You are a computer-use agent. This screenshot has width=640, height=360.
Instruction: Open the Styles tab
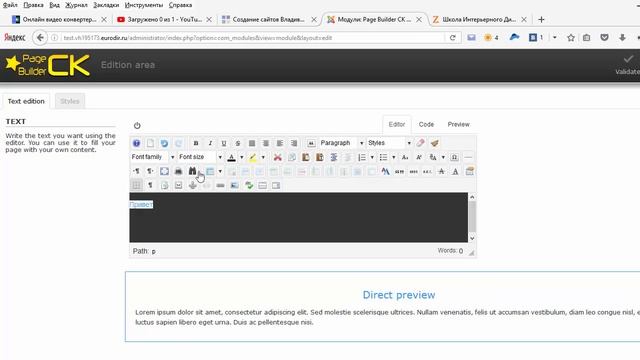coord(70,101)
